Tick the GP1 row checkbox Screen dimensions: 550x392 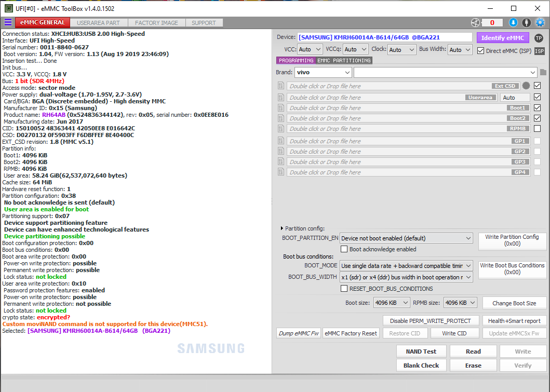(537, 141)
